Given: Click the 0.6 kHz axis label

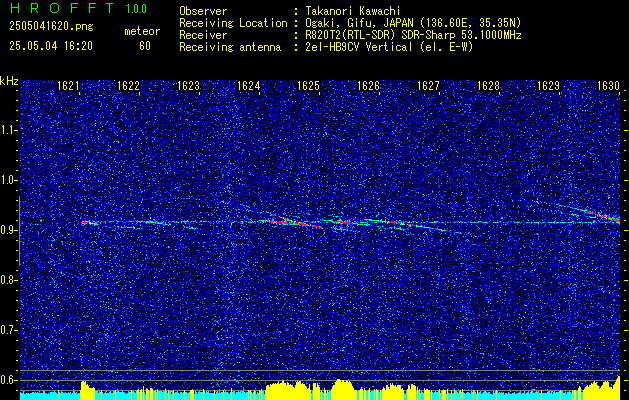Looking at the screenshot, I should pos(9,380).
